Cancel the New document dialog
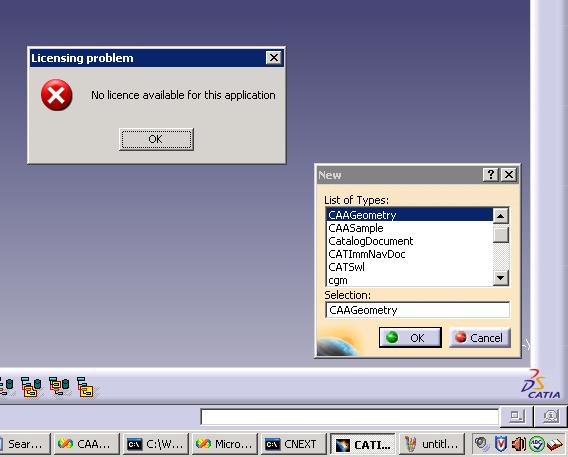 (x=480, y=337)
